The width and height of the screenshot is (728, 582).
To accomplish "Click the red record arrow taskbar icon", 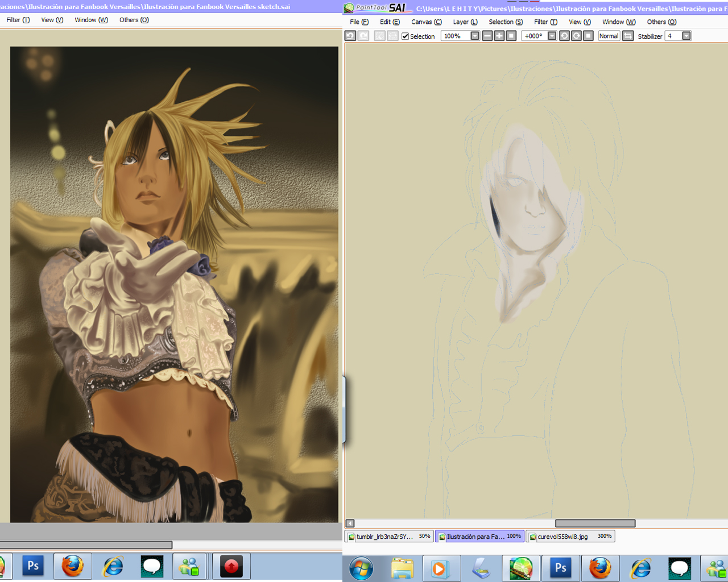I will click(231, 567).
